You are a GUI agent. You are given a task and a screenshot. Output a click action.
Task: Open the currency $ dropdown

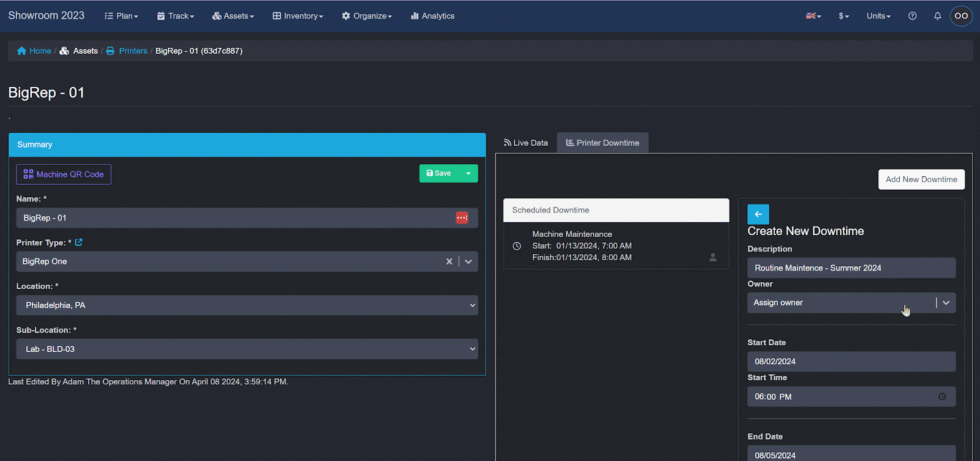(844, 16)
